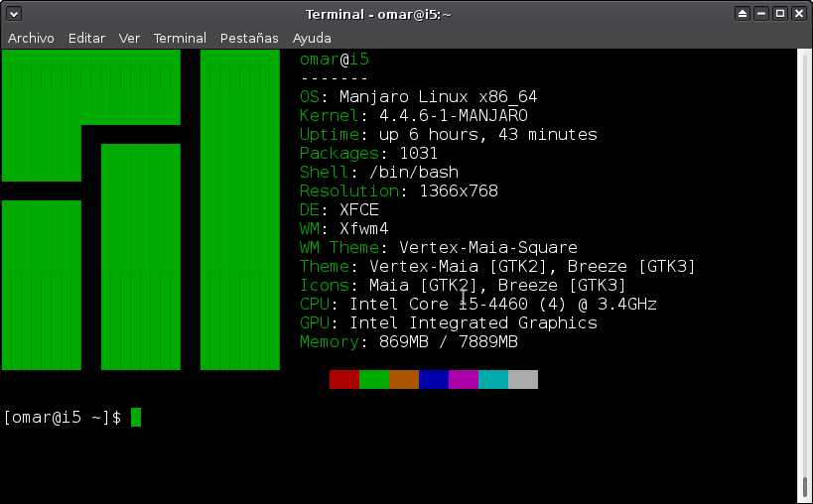
Task: Roll up the window with shade button
Action: click(743, 14)
